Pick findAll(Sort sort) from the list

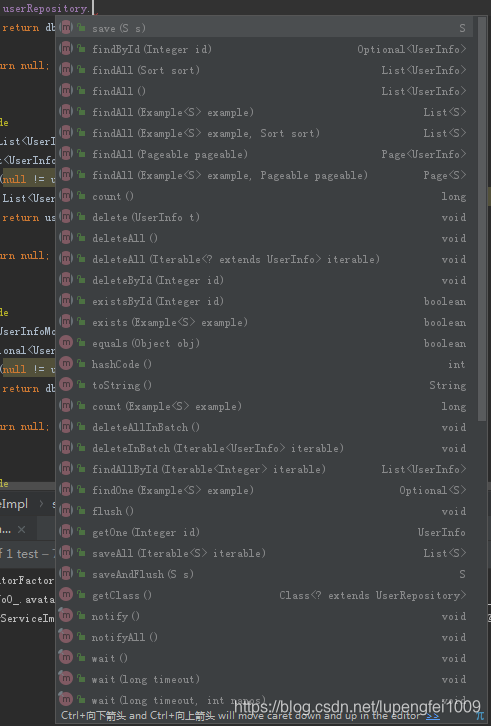(x=264, y=70)
